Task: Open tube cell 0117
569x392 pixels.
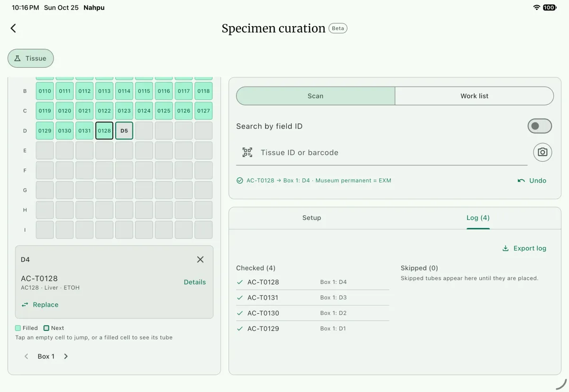Action: coord(184,91)
